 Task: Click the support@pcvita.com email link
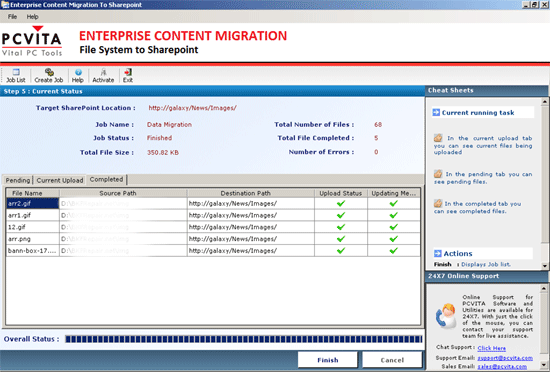(x=505, y=358)
